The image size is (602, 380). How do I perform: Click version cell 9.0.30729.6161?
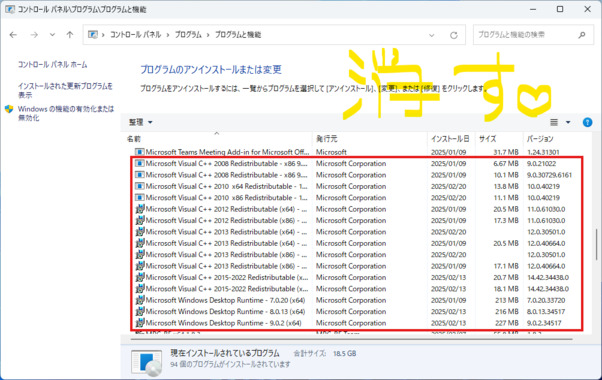tap(549, 175)
